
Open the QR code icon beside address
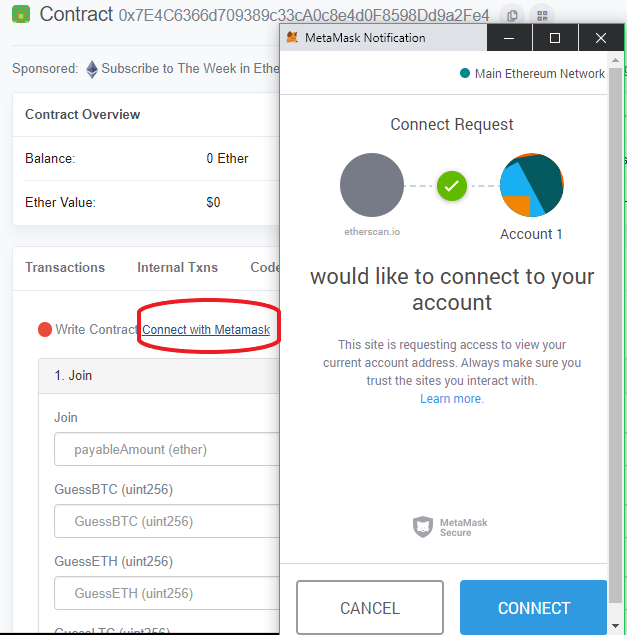(542, 16)
